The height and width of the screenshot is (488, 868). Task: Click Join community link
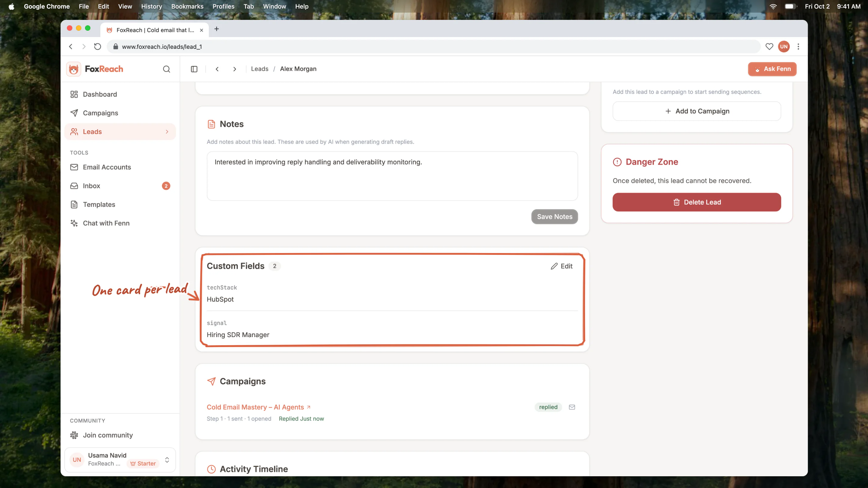click(x=108, y=435)
